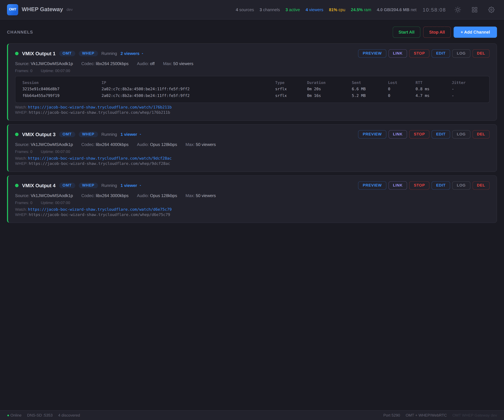The width and height of the screenshot is (504, 420).
Task: Open the grid layout view icon
Action: click(474, 10)
